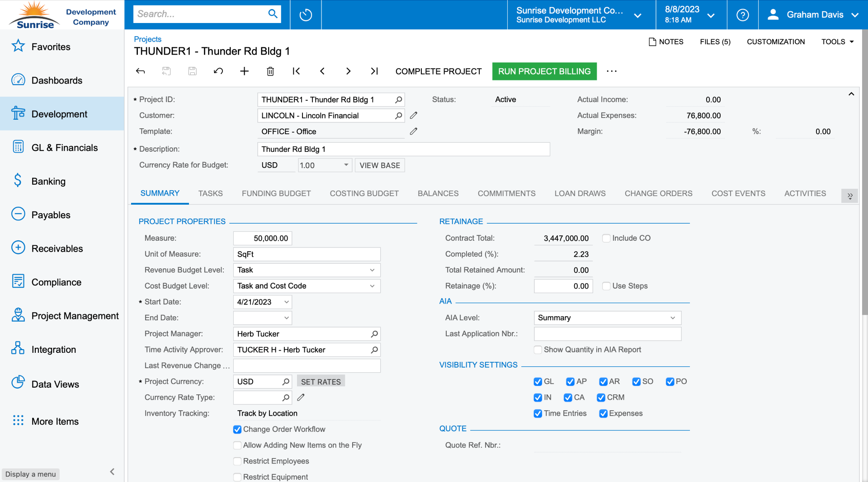This screenshot has height=482, width=868.
Task: Navigate to the Banking section
Action: (48, 181)
